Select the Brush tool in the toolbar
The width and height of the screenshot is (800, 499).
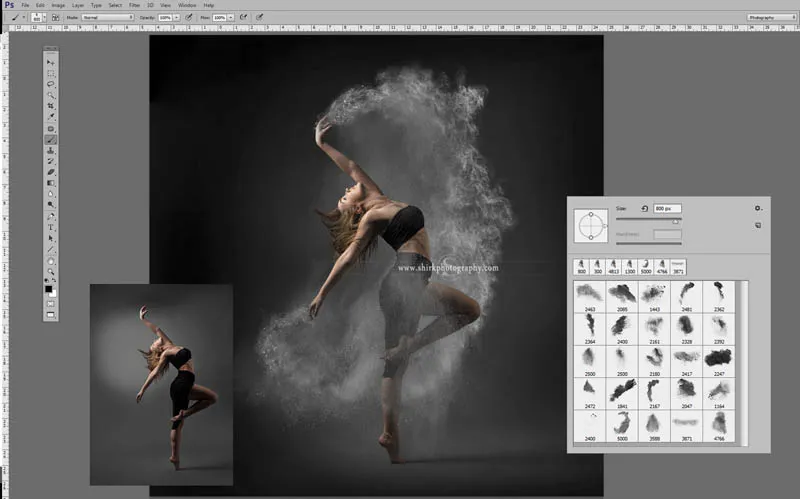[50, 140]
